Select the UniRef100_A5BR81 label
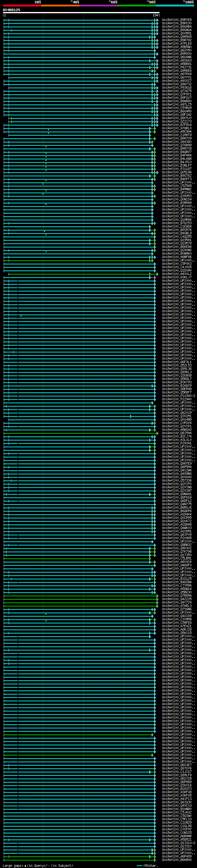The width and height of the screenshot is (197, 868). click(177, 64)
